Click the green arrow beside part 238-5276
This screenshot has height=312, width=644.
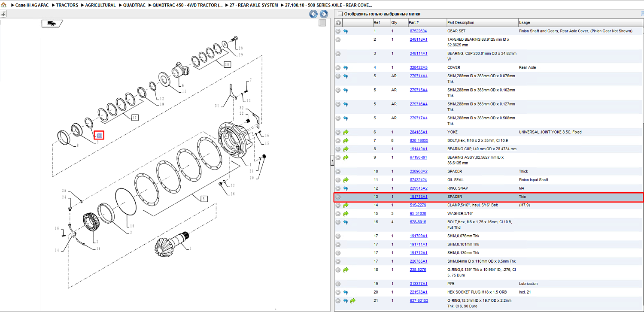click(x=346, y=270)
